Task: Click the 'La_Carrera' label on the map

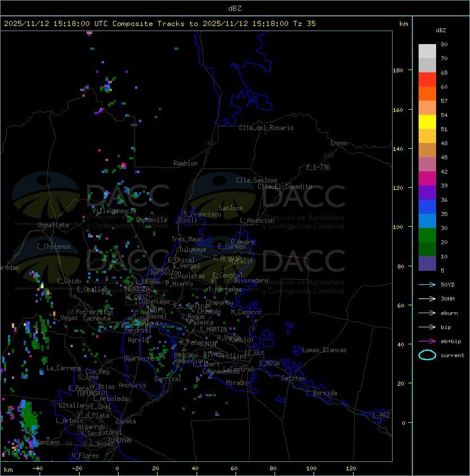Action: (63, 368)
